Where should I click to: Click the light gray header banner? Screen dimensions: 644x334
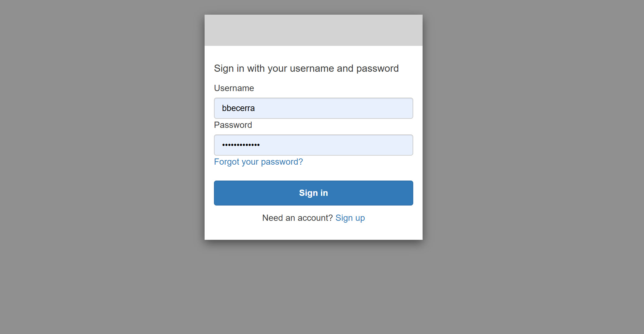tap(313, 30)
